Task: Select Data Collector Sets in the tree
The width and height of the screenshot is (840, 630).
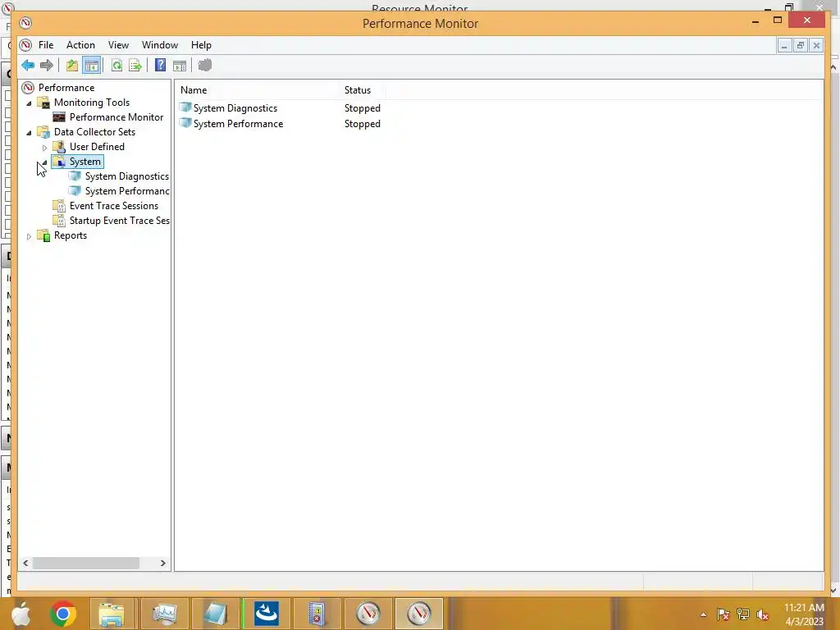Action: point(94,132)
